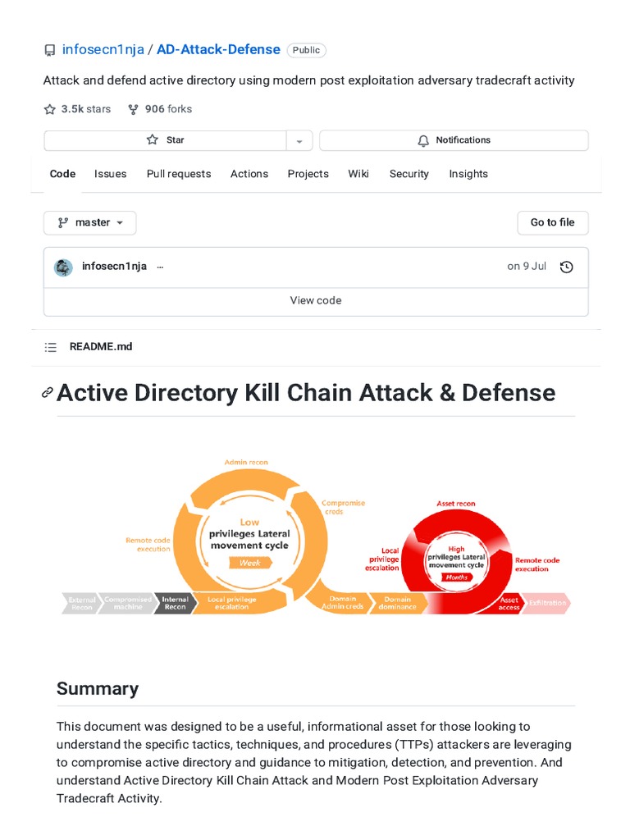Go to the Insights tab
Screen dimensions: 630x840
(x=468, y=174)
